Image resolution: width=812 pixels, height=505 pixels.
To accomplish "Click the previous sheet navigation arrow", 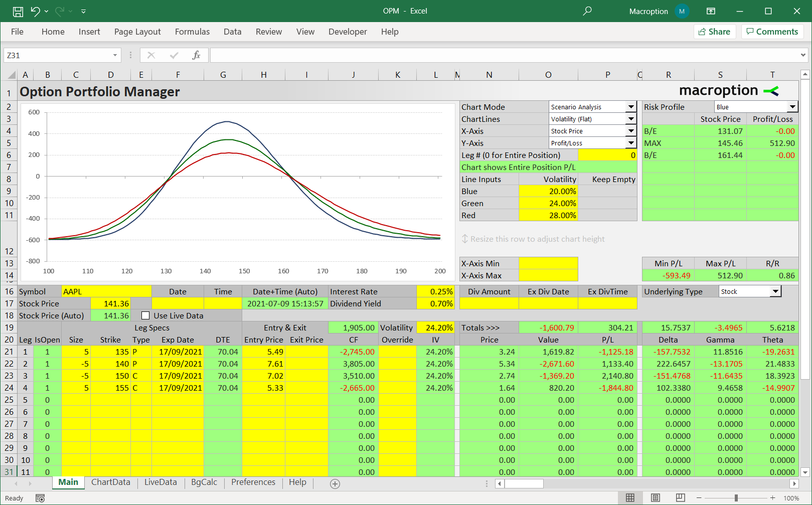I will click(x=16, y=483).
